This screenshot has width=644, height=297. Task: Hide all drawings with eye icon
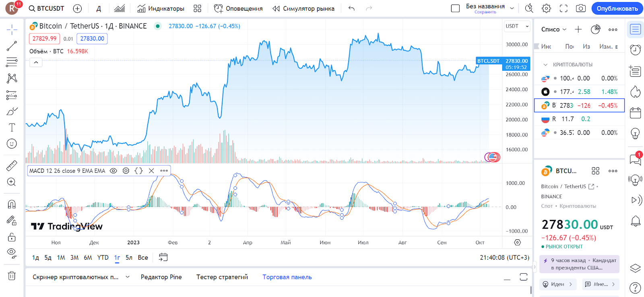click(12, 253)
